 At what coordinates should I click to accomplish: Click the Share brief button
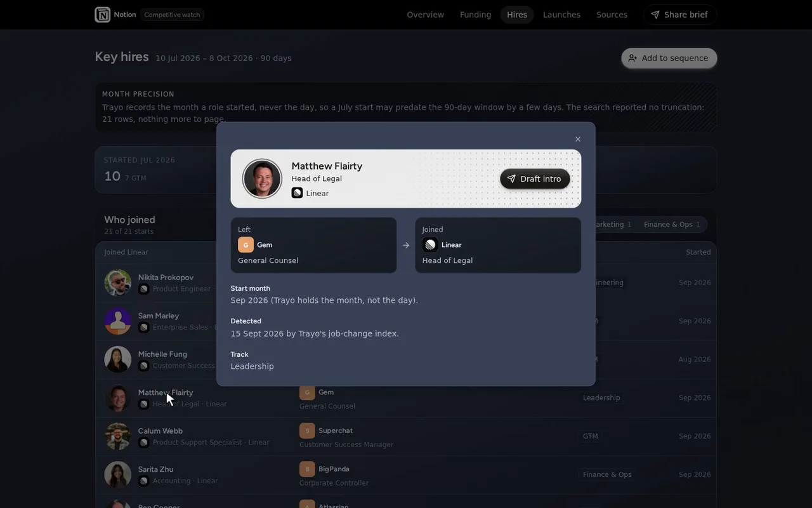point(679,15)
